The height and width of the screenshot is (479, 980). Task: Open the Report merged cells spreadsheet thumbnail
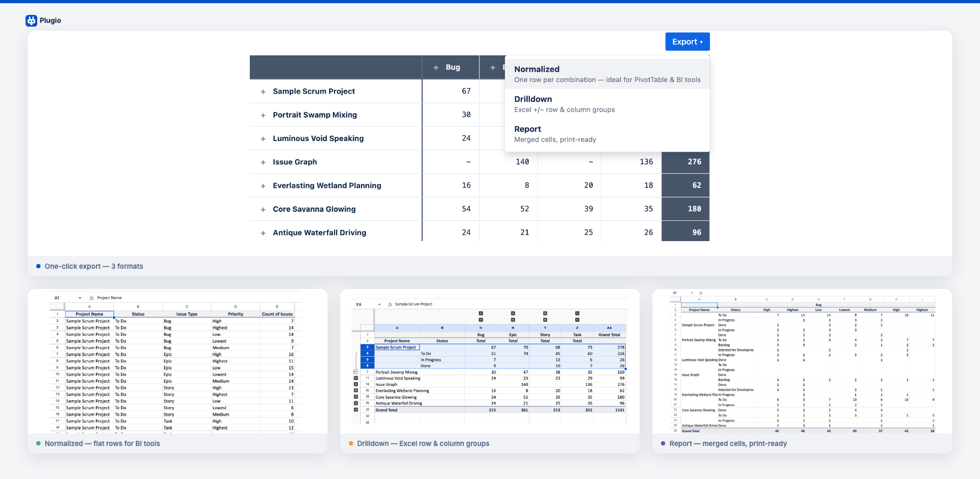tap(802, 362)
